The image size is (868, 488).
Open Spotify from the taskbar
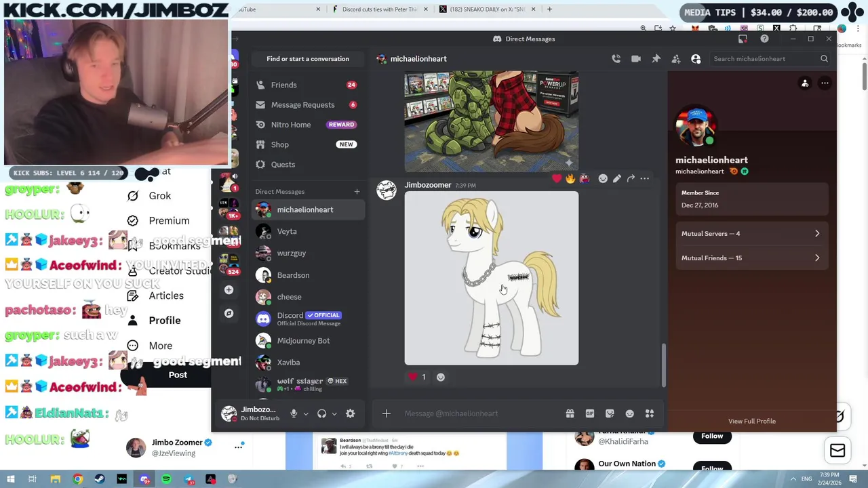tap(166, 479)
